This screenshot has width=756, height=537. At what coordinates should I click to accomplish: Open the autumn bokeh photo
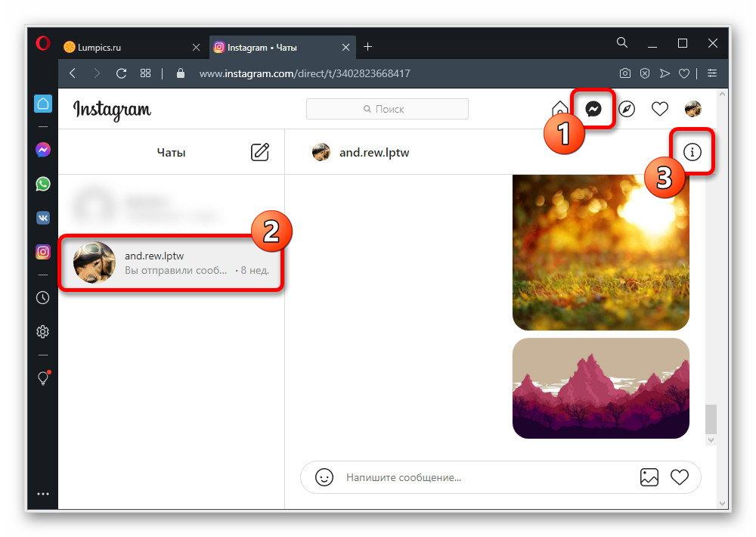point(601,253)
